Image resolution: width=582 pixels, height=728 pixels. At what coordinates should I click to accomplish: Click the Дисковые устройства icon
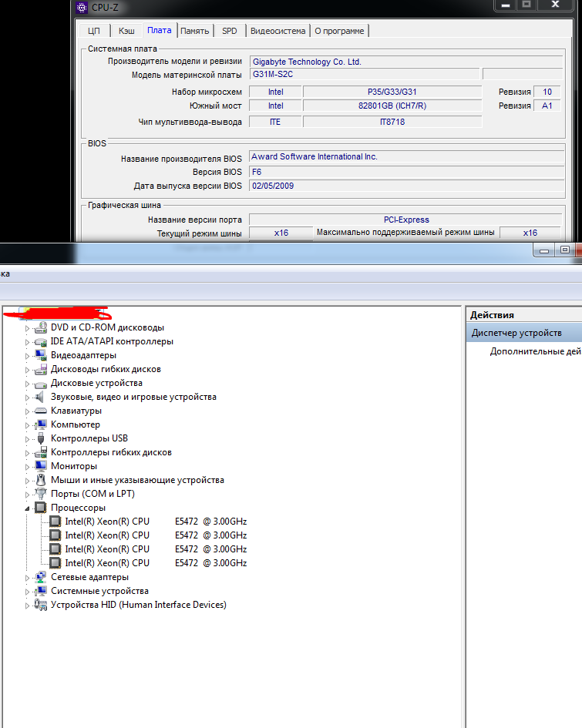[x=41, y=384]
